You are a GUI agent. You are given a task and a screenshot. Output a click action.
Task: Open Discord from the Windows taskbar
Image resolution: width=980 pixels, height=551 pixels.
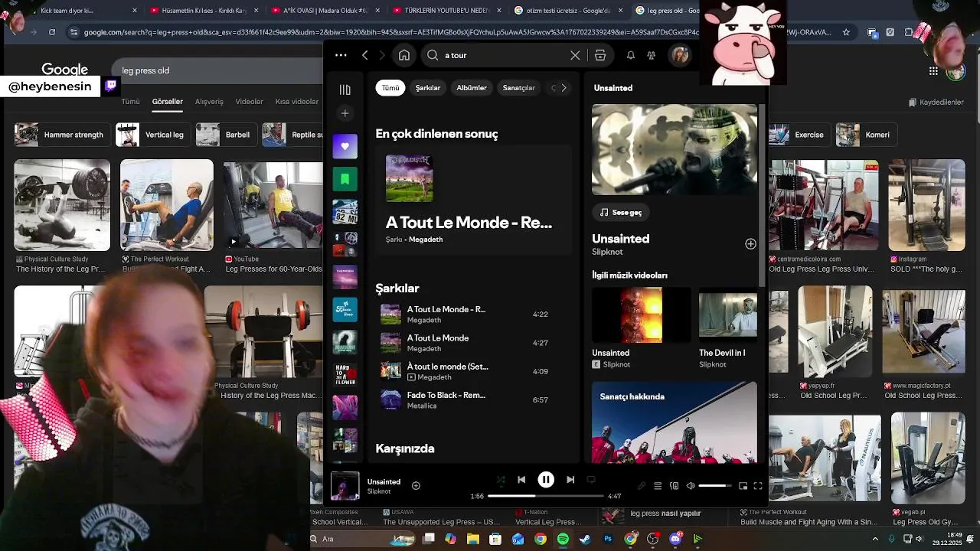(675, 539)
